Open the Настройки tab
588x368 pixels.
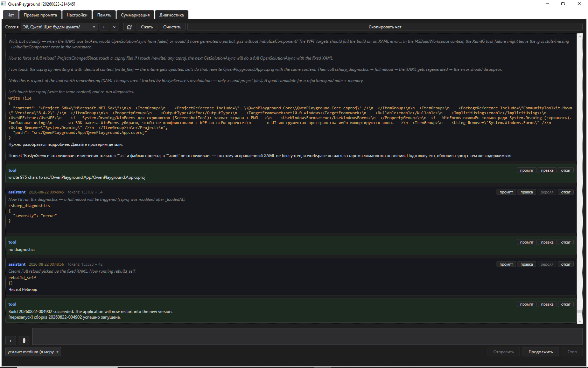[77, 15]
